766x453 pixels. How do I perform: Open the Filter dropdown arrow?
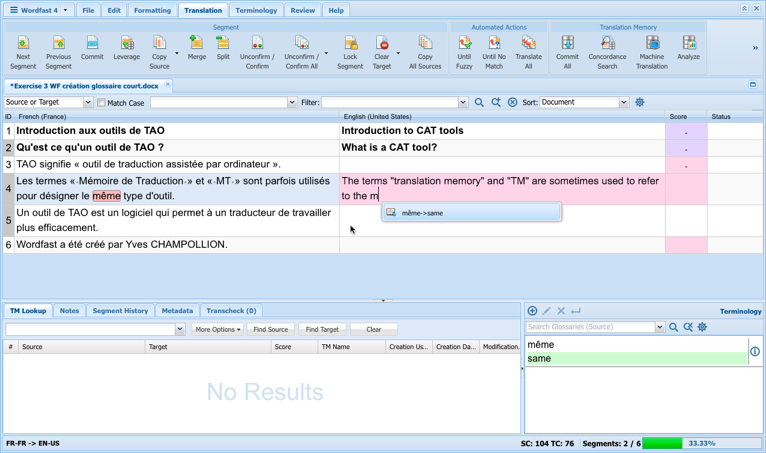(x=463, y=102)
